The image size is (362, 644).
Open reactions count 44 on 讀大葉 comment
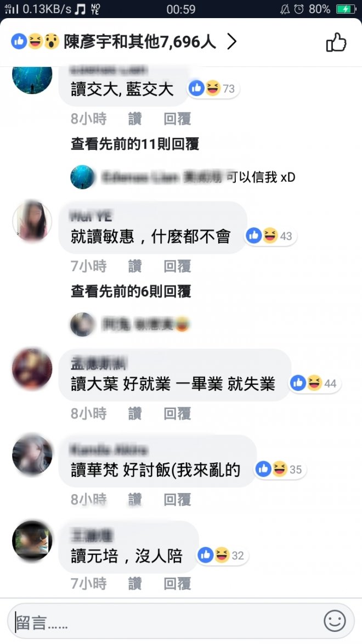314,383
